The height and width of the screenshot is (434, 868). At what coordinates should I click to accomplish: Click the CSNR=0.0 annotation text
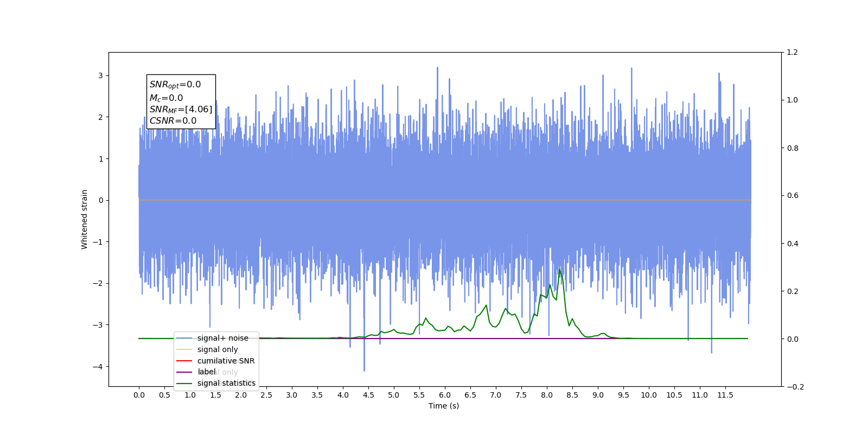pyautogui.click(x=173, y=121)
